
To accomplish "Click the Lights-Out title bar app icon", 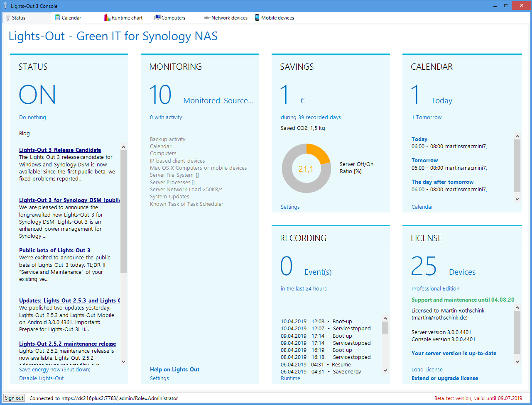I will [x=5, y=6].
